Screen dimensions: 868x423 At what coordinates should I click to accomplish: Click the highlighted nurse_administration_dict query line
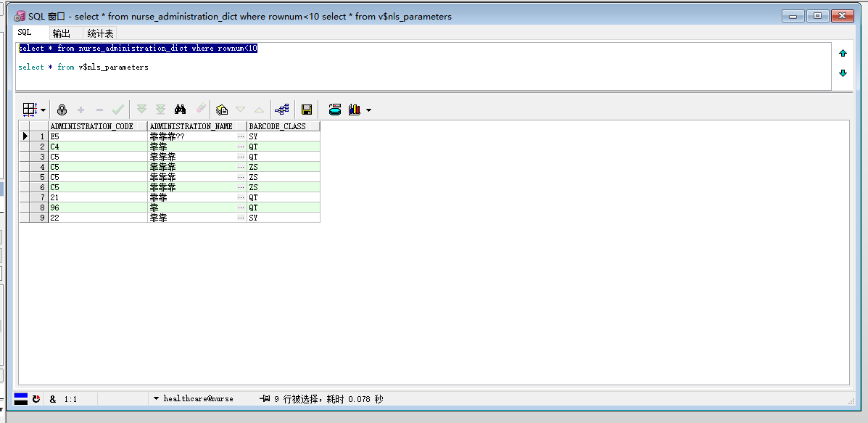[x=138, y=48]
